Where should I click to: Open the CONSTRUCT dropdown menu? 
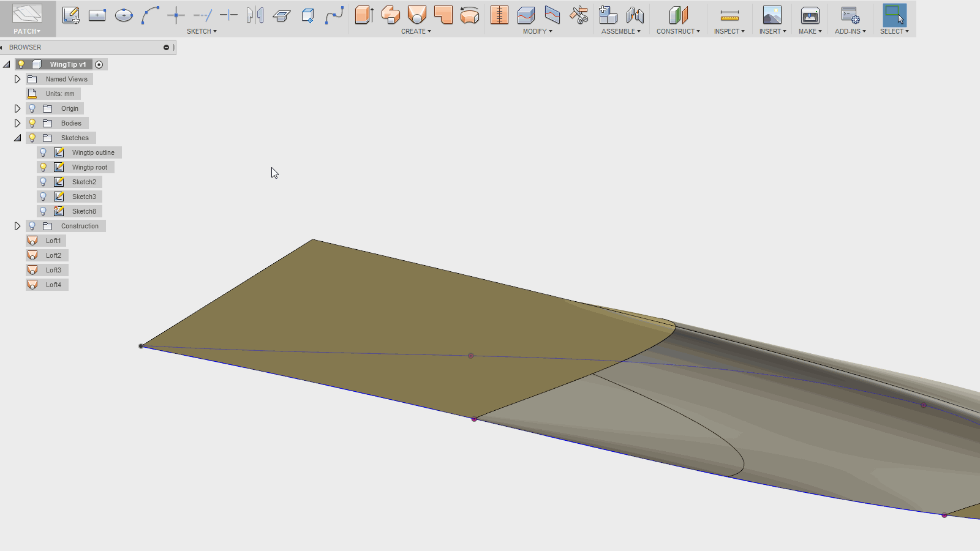677,31
